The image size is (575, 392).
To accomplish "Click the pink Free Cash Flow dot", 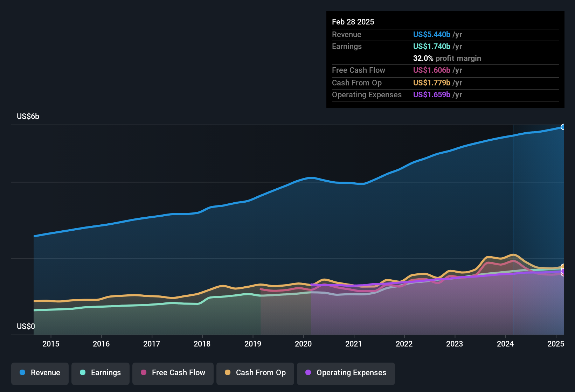I will [144, 373].
